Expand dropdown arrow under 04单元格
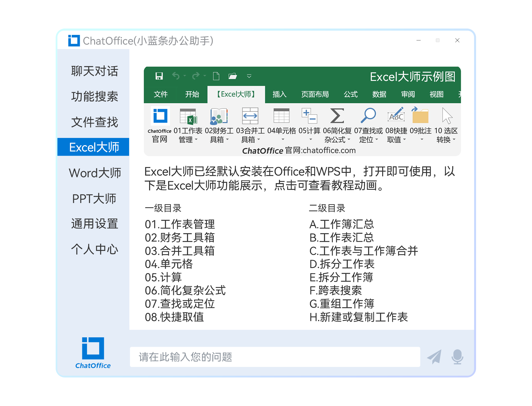Image resolution: width=532 pixels, height=406 pixels. click(x=283, y=140)
